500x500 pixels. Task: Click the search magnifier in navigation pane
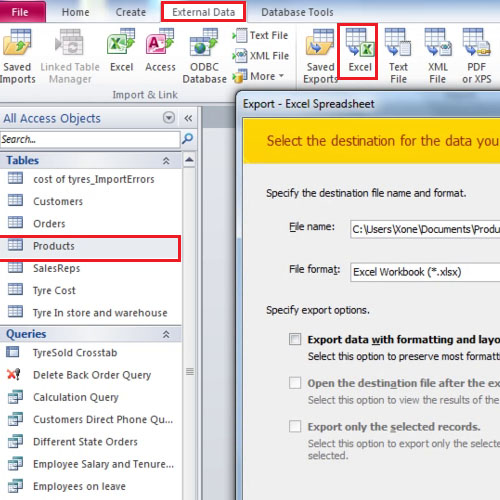[188, 139]
